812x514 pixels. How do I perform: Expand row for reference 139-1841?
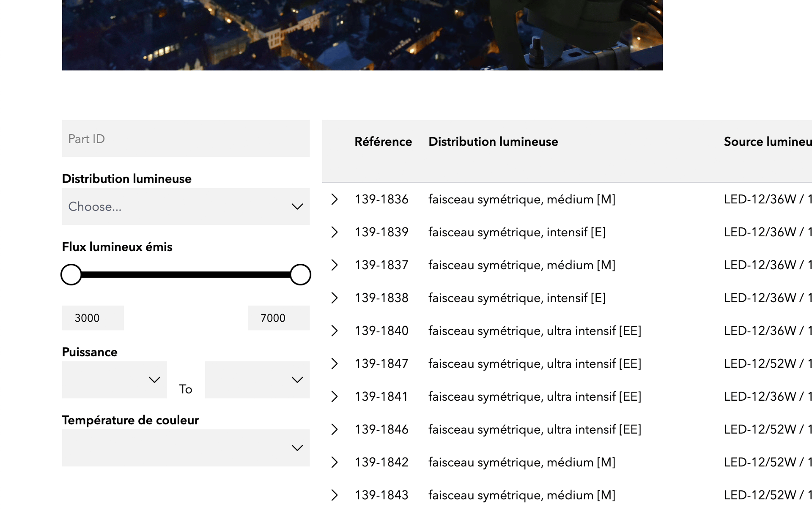coord(335,396)
